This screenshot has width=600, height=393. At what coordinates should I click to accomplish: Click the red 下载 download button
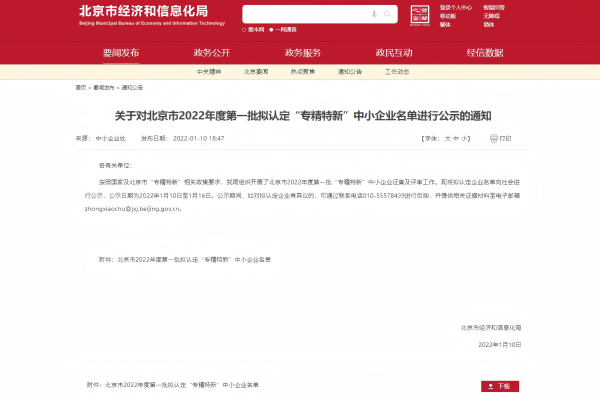tap(500, 386)
